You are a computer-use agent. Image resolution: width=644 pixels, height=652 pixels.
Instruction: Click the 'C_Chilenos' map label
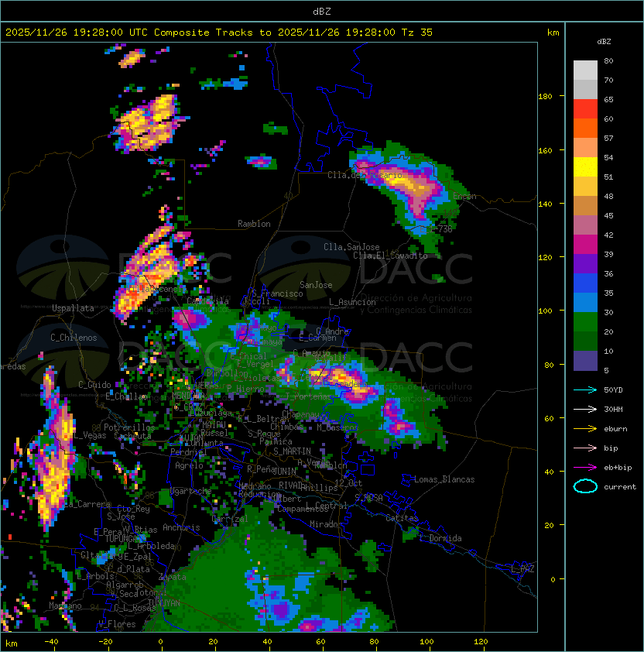click(x=74, y=338)
